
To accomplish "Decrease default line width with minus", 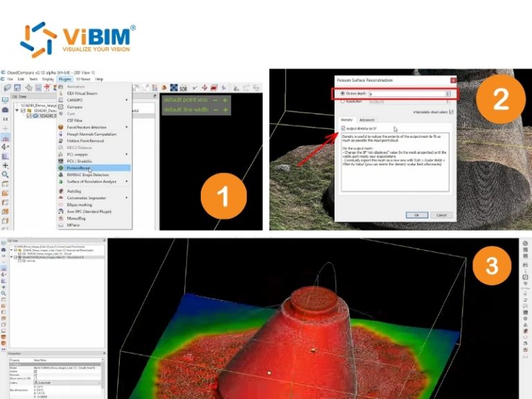I will [215, 109].
